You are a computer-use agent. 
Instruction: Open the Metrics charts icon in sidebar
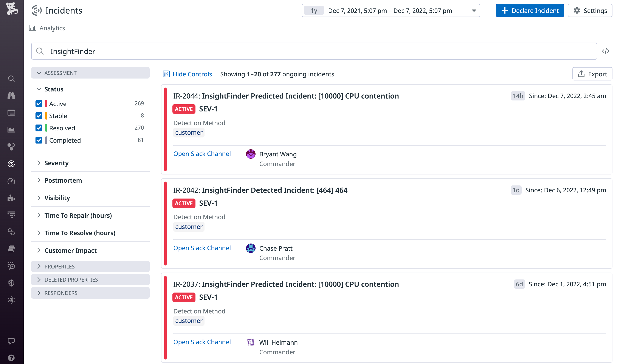11,130
